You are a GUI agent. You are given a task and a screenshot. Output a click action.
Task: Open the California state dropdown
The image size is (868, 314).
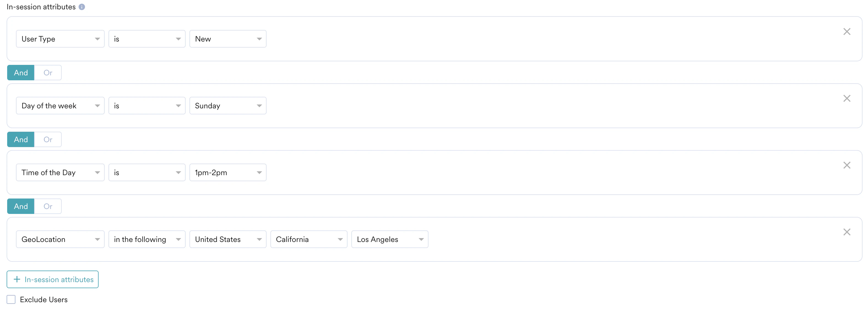[x=309, y=239]
